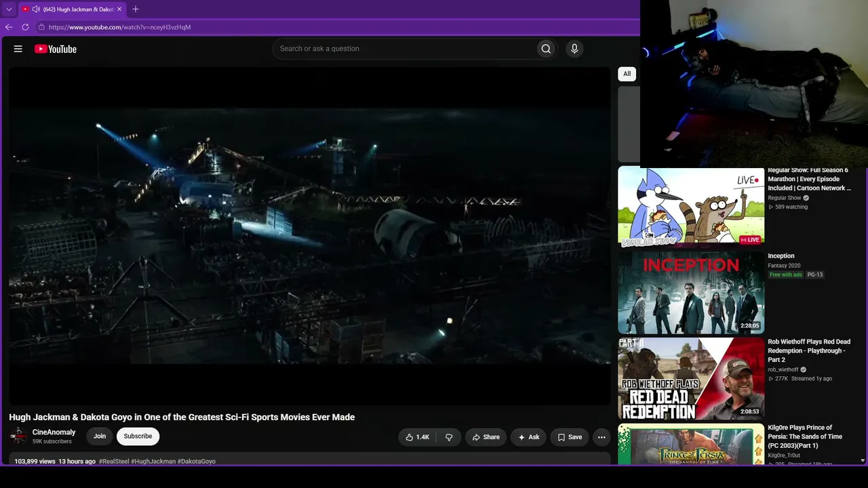Click the video player area
The width and height of the screenshot is (868, 488).
point(310,236)
